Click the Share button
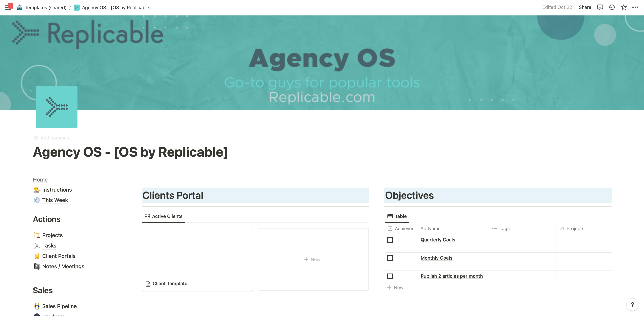Viewport: 644px width, 316px height. coord(585,7)
